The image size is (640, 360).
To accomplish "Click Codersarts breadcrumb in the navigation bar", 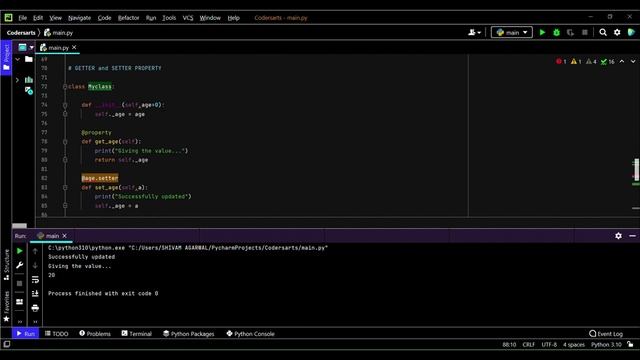I will click(21, 33).
